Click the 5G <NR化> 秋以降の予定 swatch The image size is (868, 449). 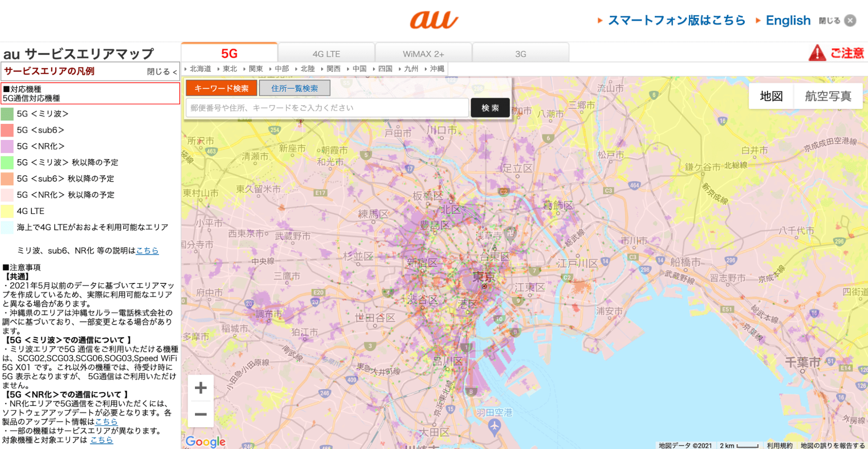[7, 195]
